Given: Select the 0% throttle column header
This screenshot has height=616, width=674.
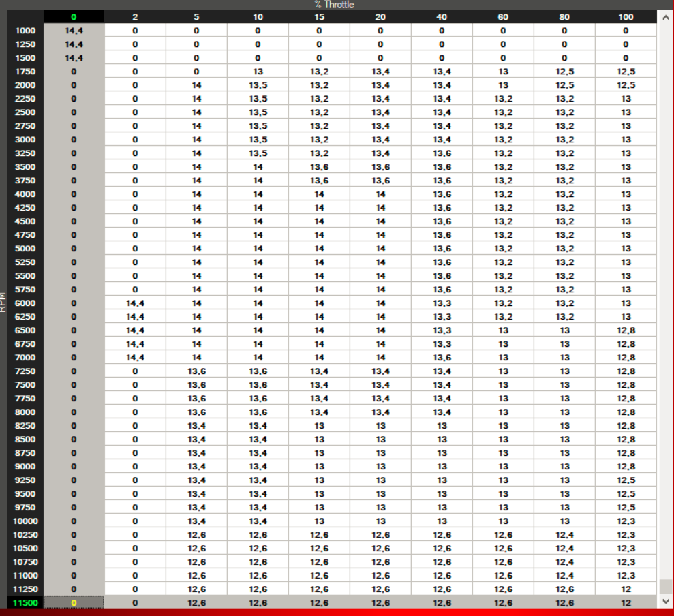Looking at the screenshot, I should pos(74,17).
